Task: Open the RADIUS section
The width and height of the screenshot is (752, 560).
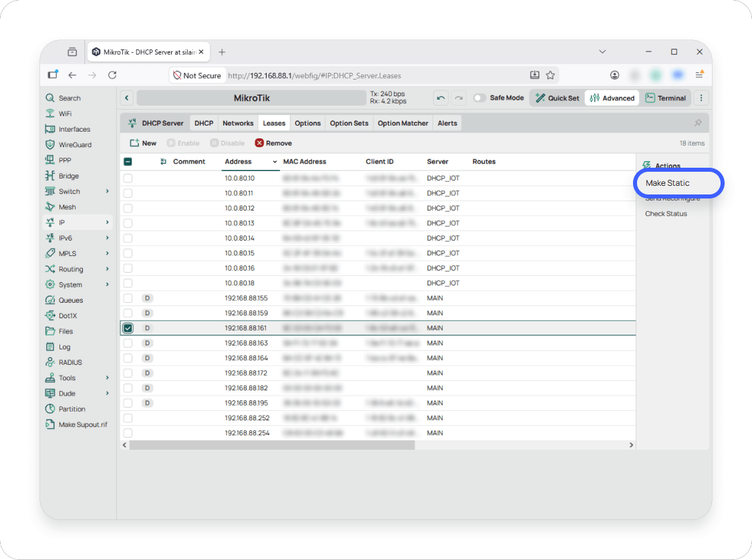Action: coord(64,362)
